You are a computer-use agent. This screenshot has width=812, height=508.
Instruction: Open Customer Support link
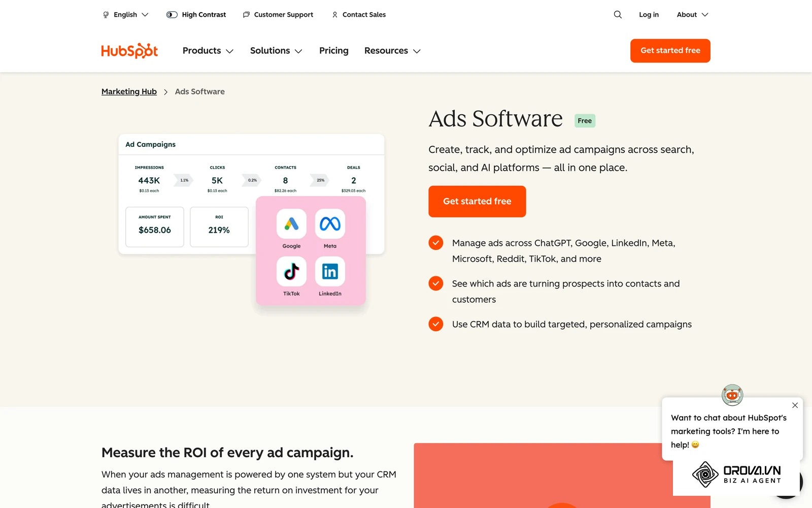point(278,15)
